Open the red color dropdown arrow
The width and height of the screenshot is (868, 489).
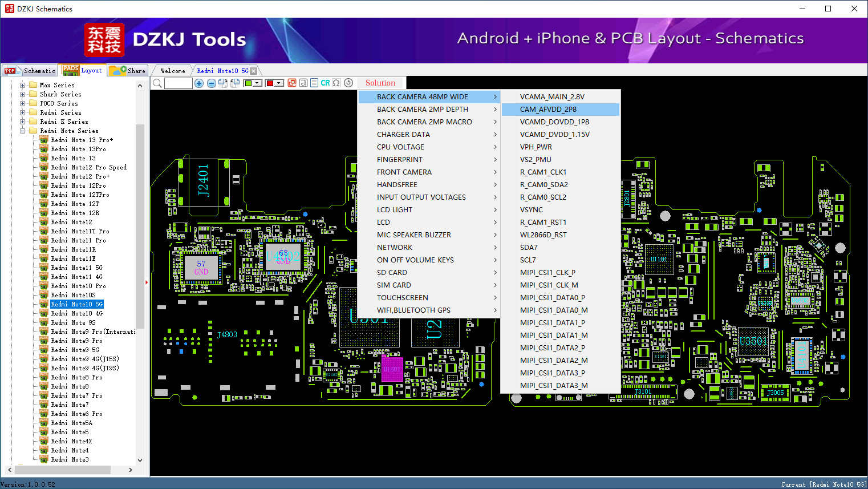(x=279, y=83)
